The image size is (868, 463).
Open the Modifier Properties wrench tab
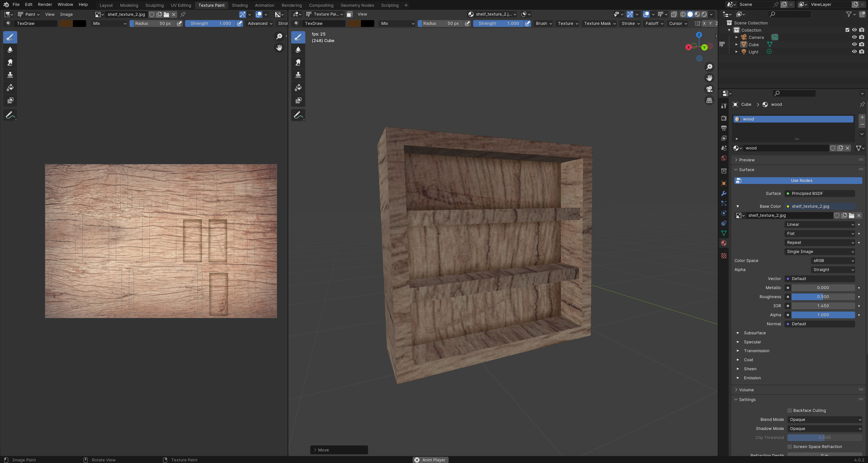click(x=723, y=193)
